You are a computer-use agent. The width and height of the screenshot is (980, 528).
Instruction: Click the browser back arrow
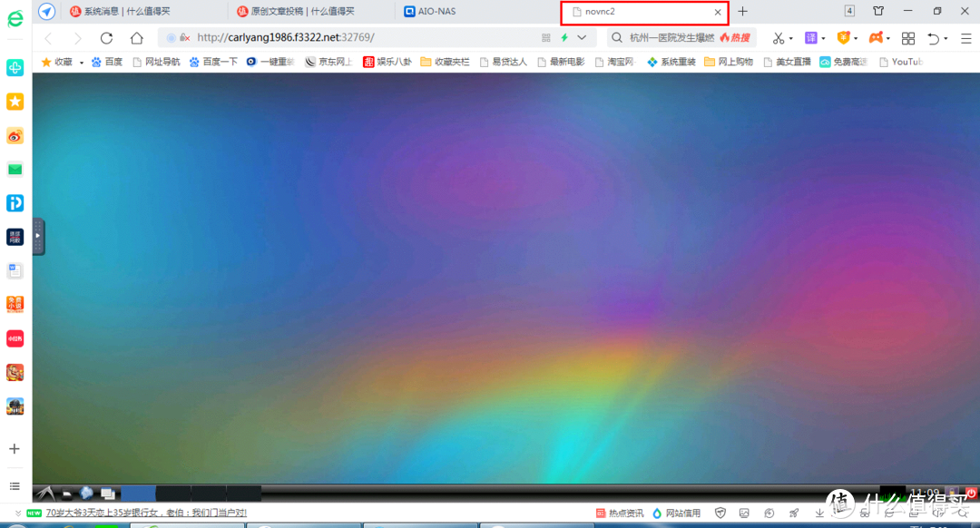[x=48, y=38]
